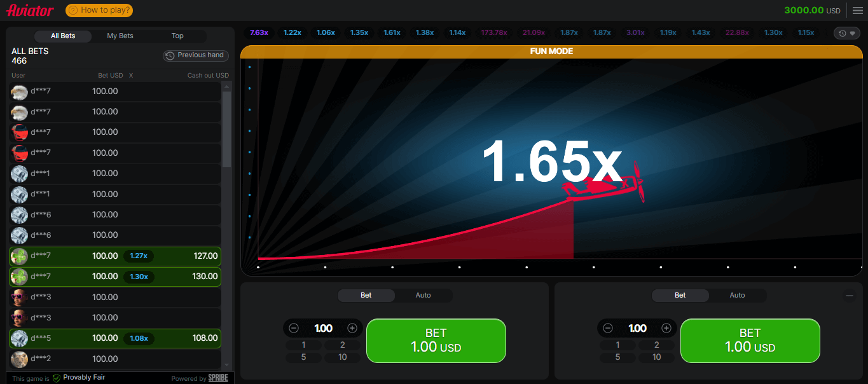Decrease right panel bet amount with minus icon

click(608, 328)
